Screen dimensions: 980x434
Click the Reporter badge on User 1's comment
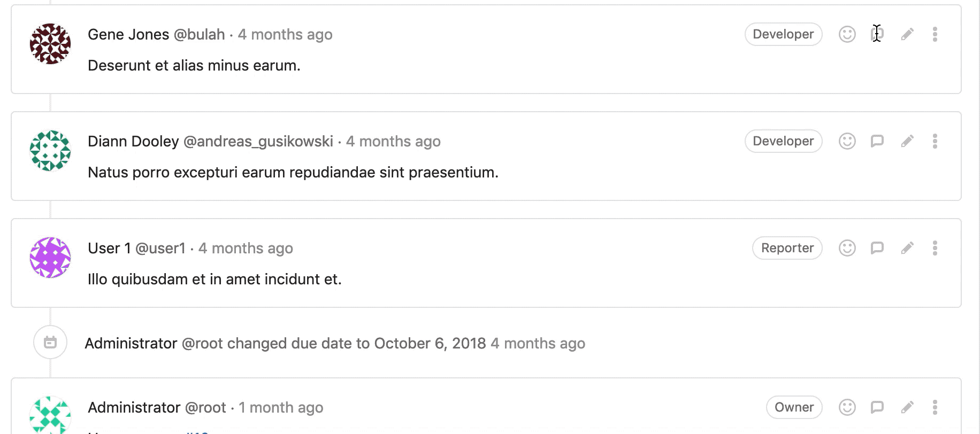click(787, 247)
